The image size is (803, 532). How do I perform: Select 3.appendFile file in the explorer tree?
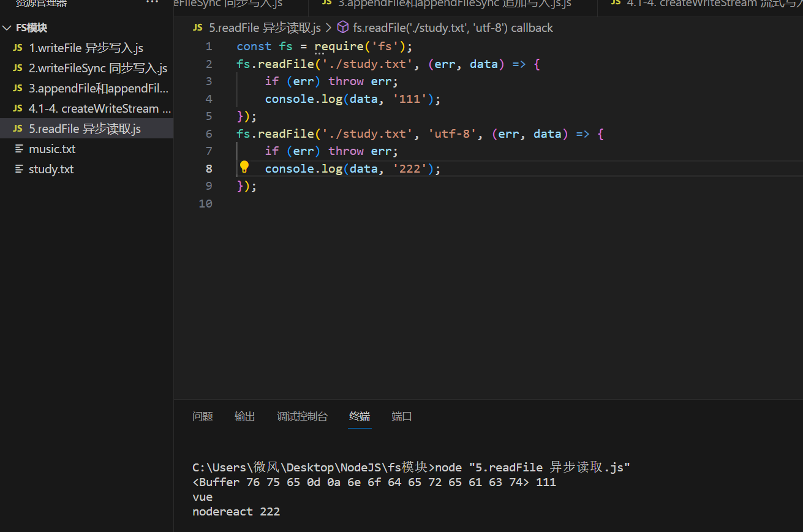point(98,88)
